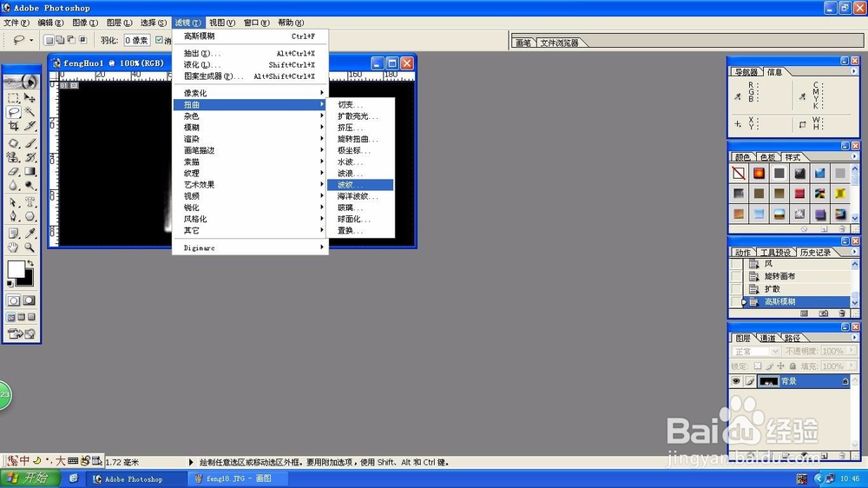Select the Dodge tool
The image size is (868, 488).
(x=30, y=185)
